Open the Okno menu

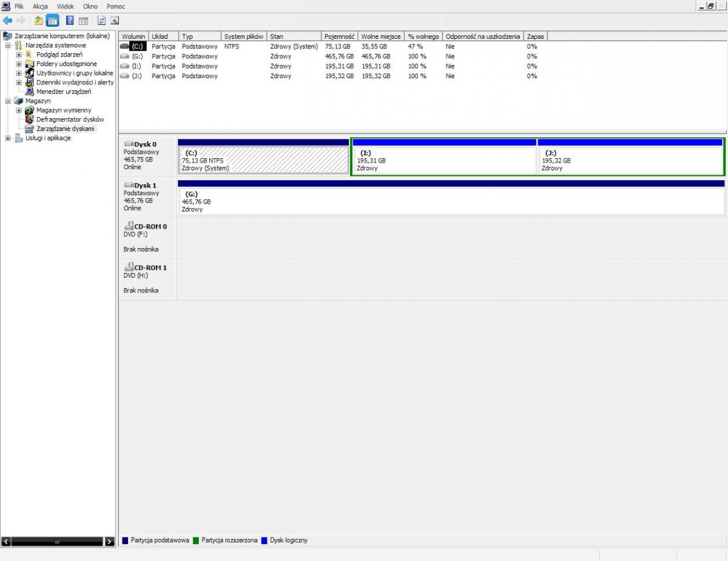[90, 6]
